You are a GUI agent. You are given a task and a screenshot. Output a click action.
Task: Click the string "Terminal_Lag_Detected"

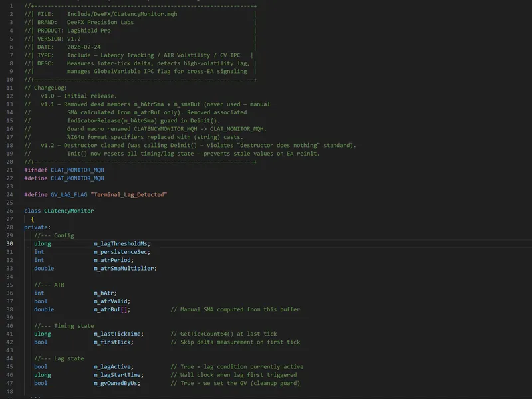(x=129, y=194)
